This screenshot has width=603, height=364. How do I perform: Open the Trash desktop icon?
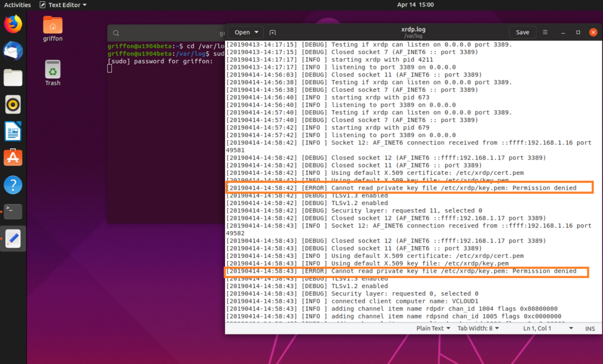coord(52,72)
